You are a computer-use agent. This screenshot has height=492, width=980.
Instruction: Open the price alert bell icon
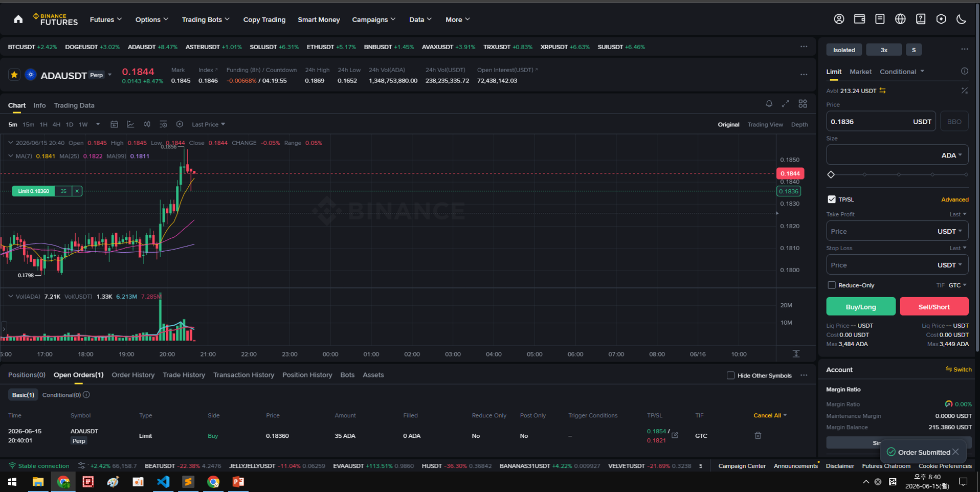click(x=769, y=103)
